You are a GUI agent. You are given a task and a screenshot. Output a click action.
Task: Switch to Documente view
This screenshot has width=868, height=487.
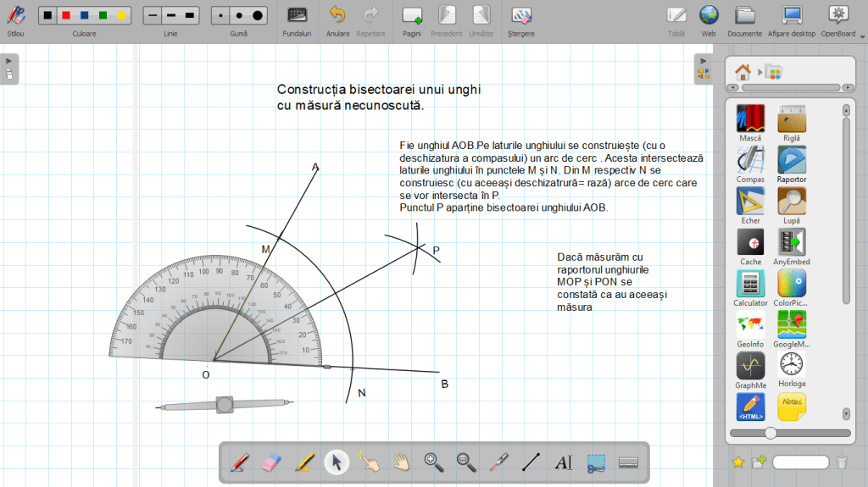[744, 19]
